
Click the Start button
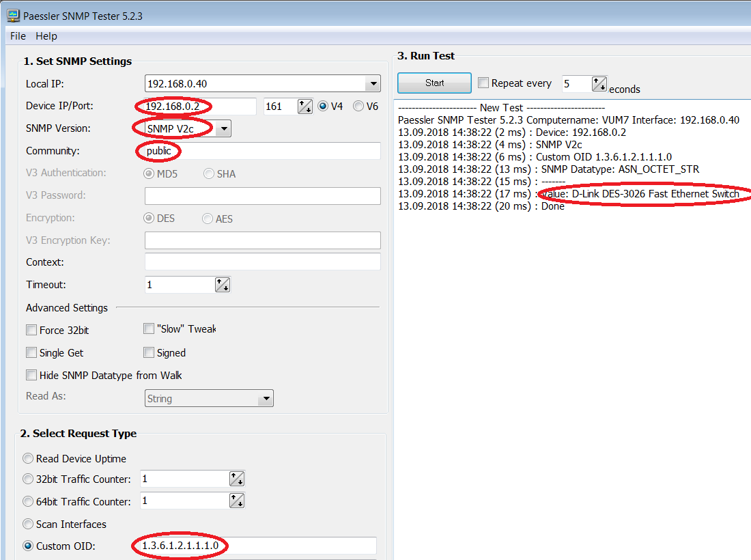tap(434, 83)
